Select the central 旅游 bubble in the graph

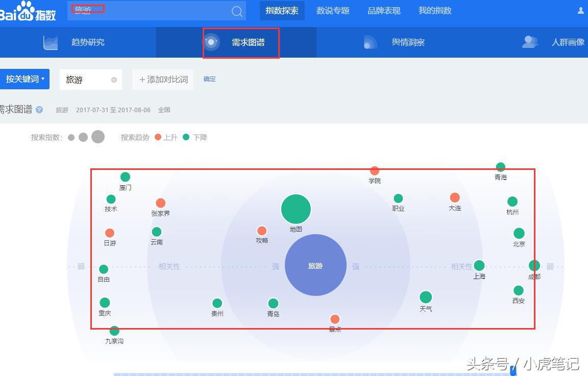coord(315,265)
